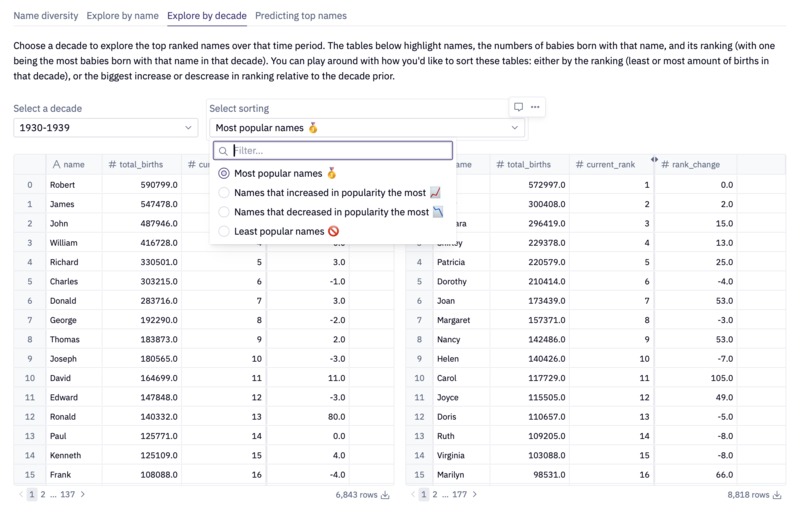Screen dimensions: 806x519
Task: Open the Explore by decade tab
Action: [207, 15]
